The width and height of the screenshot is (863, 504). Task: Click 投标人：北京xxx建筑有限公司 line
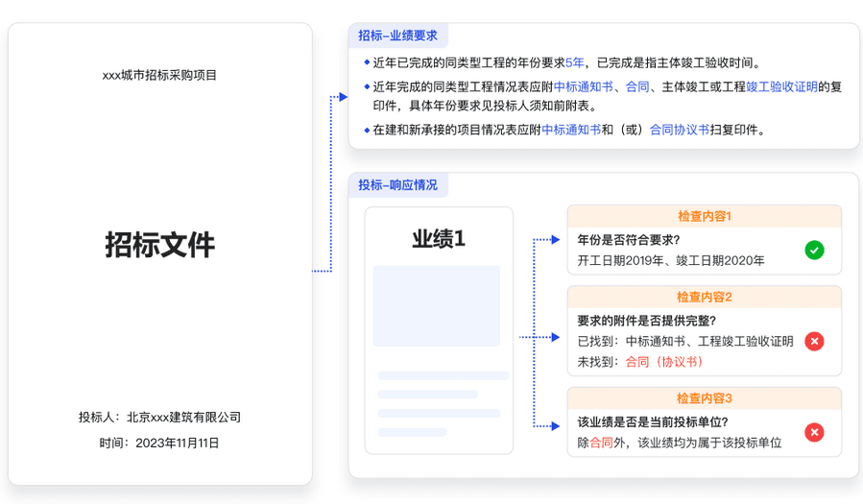pyautogui.click(x=159, y=418)
